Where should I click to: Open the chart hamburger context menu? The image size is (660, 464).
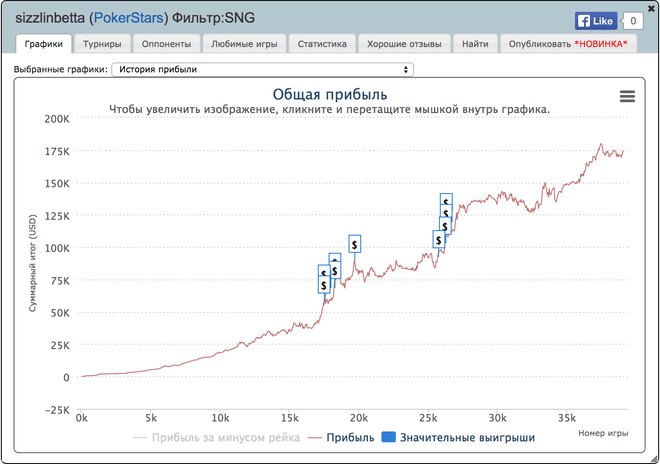pyautogui.click(x=627, y=96)
